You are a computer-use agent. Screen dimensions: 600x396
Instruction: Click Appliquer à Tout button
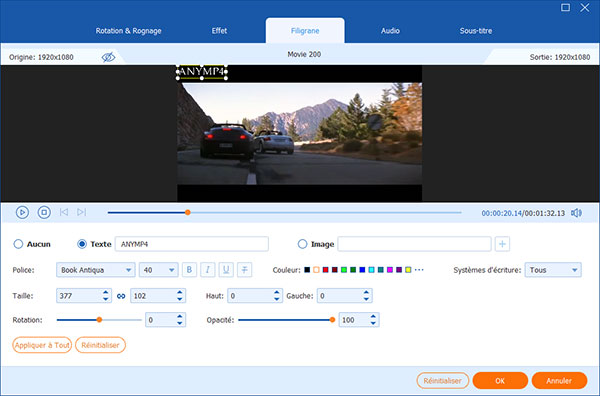[x=42, y=345]
